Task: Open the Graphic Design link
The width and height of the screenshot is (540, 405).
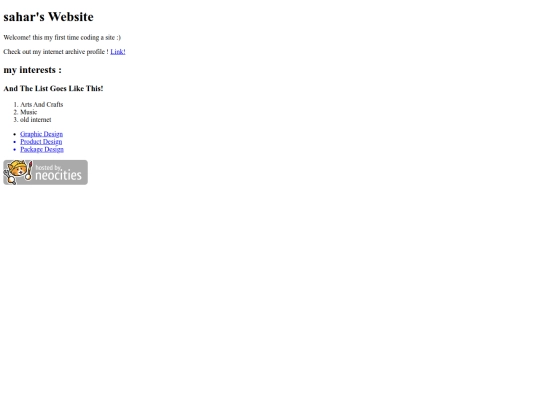Action: tap(41, 134)
